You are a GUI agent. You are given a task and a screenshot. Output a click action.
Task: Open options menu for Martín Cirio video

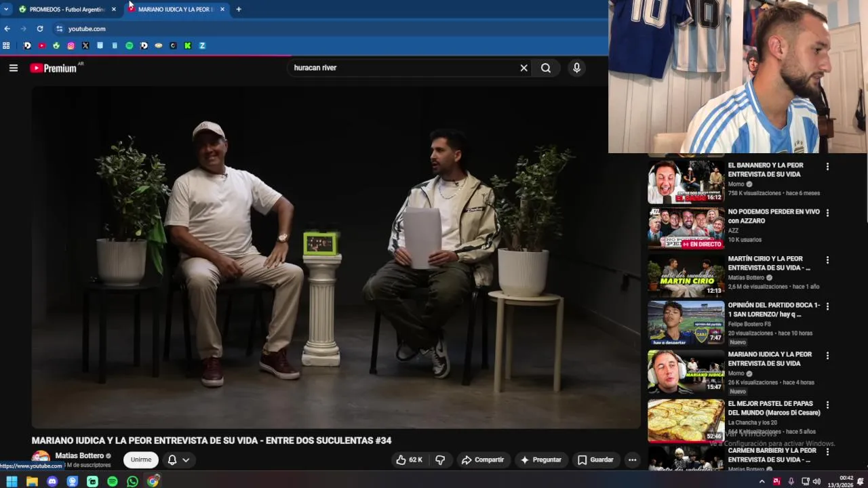pos(827,260)
